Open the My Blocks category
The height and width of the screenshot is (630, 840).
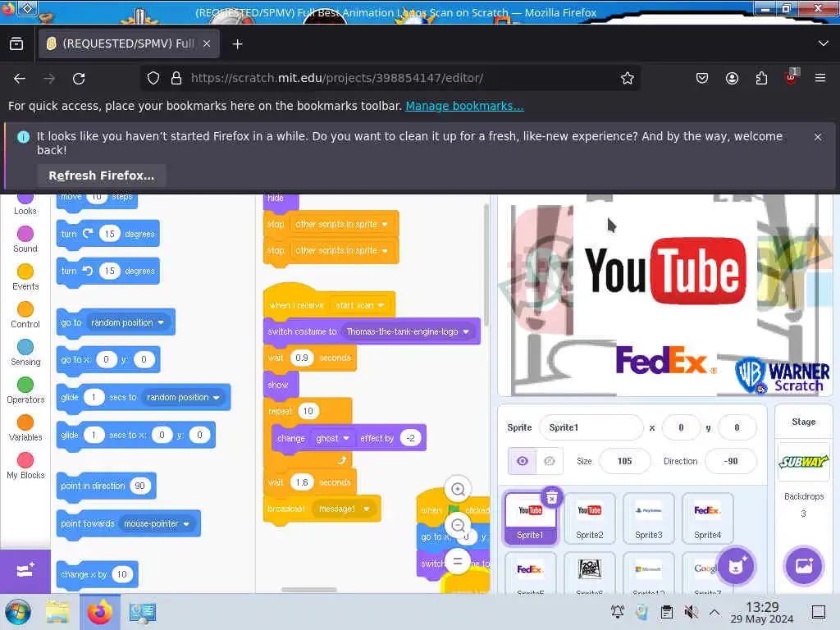[x=25, y=466]
